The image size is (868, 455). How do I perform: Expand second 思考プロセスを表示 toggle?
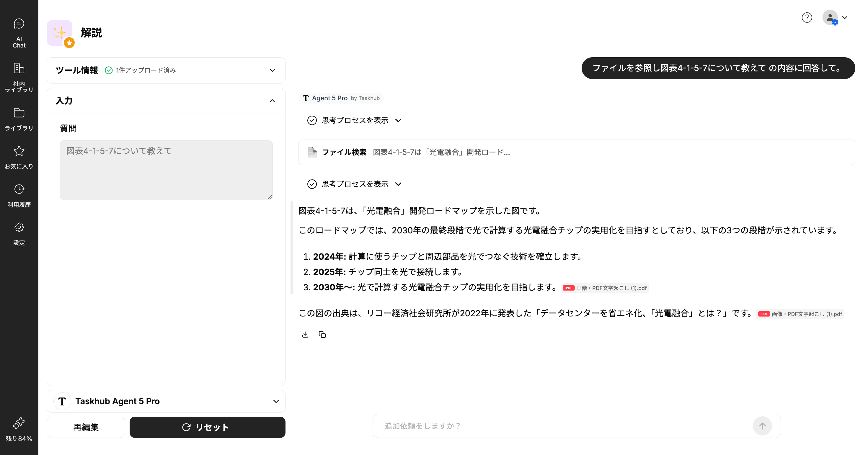click(355, 184)
